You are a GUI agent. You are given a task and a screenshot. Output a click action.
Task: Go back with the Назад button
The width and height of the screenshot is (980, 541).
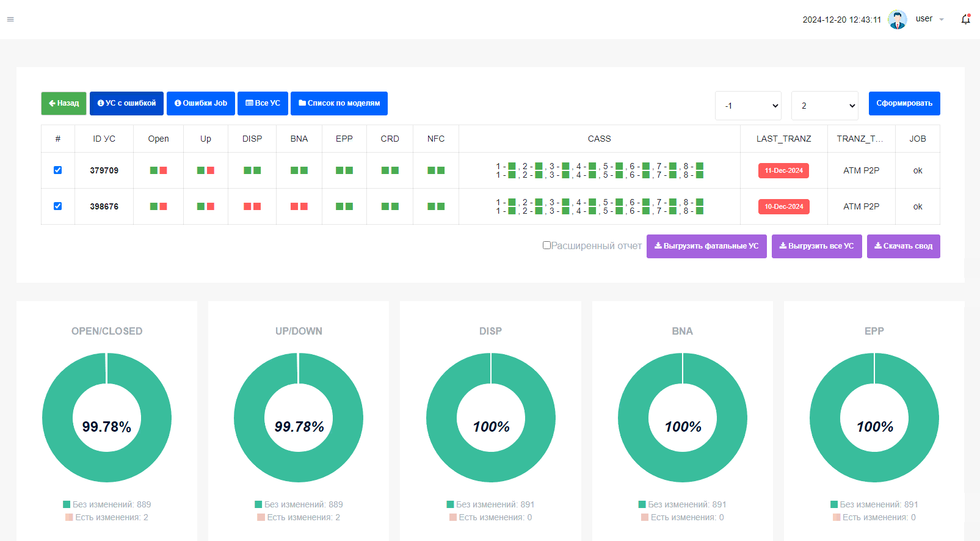pyautogui.click(x=64, y=103)
